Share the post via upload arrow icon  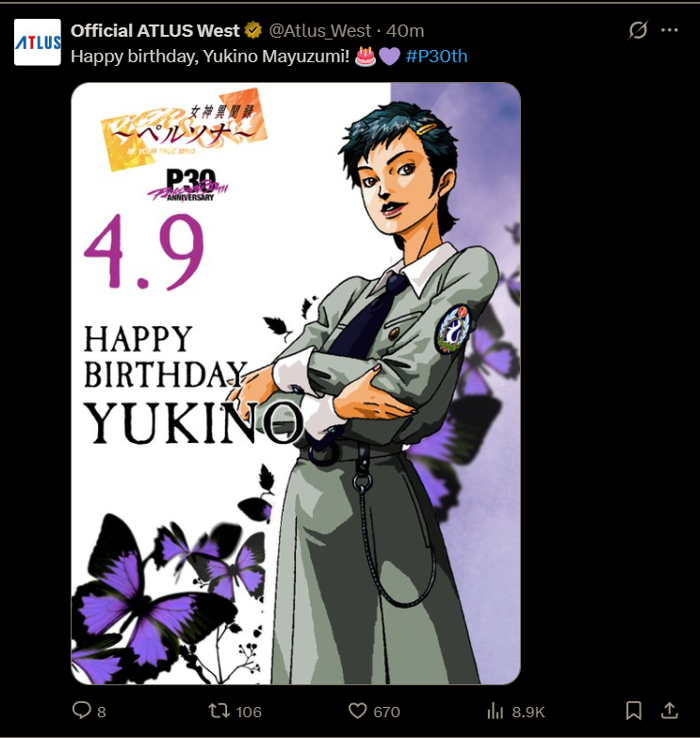(669, 711)
